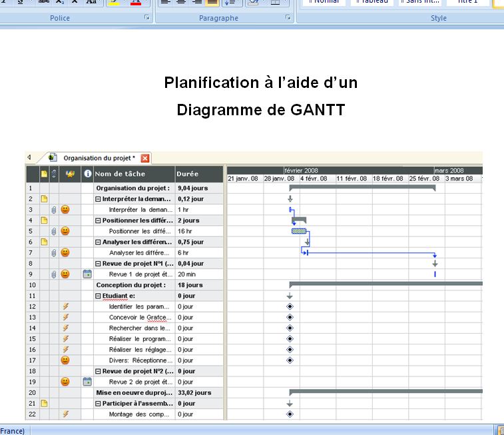Select the Concevoir le Grafce... task

click(x=140, y=317)
